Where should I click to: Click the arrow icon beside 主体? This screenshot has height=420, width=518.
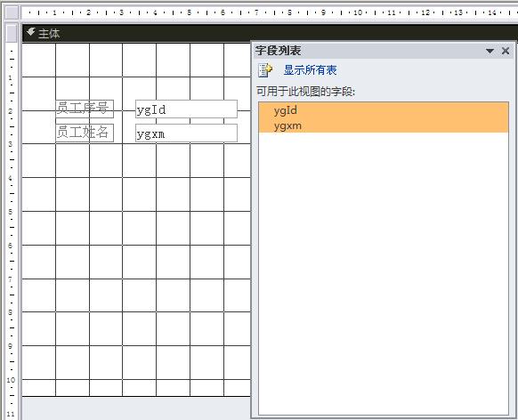pos(31,32)
